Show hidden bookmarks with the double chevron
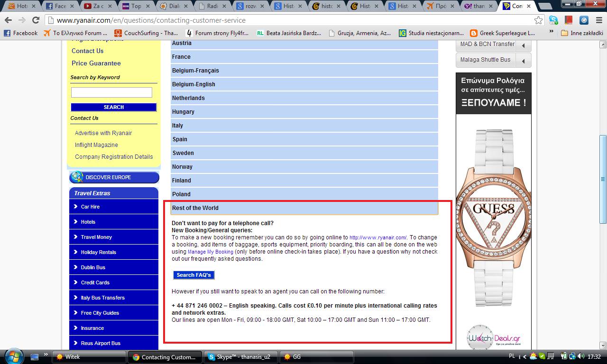The height and width of the screenshot is (364, 607). (x=551, y=32)
